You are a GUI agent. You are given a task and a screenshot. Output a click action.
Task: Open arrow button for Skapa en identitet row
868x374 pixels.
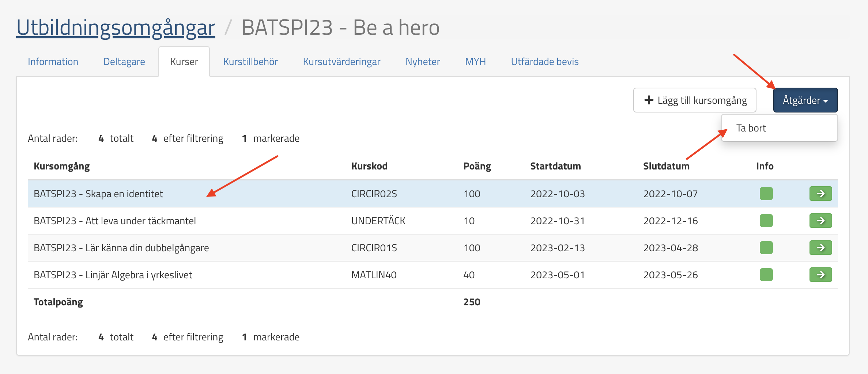coord(820,194)
